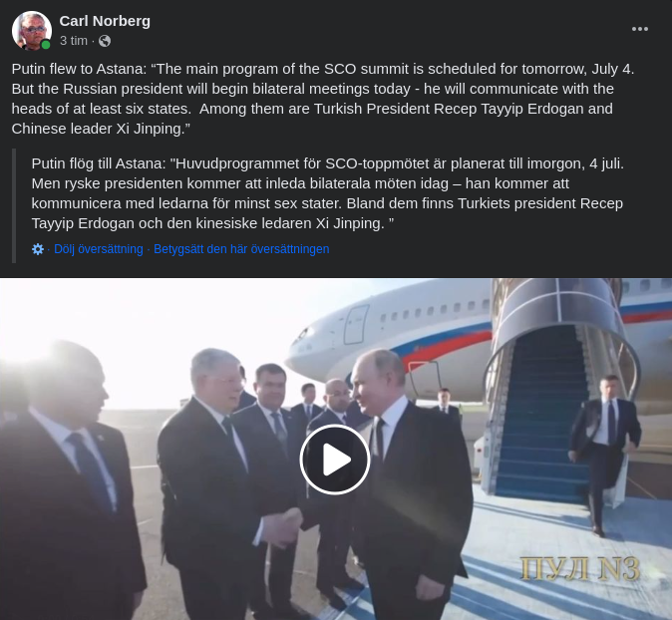
Task: Open the three-dot post options menu
Action: (x=639, y=29)
